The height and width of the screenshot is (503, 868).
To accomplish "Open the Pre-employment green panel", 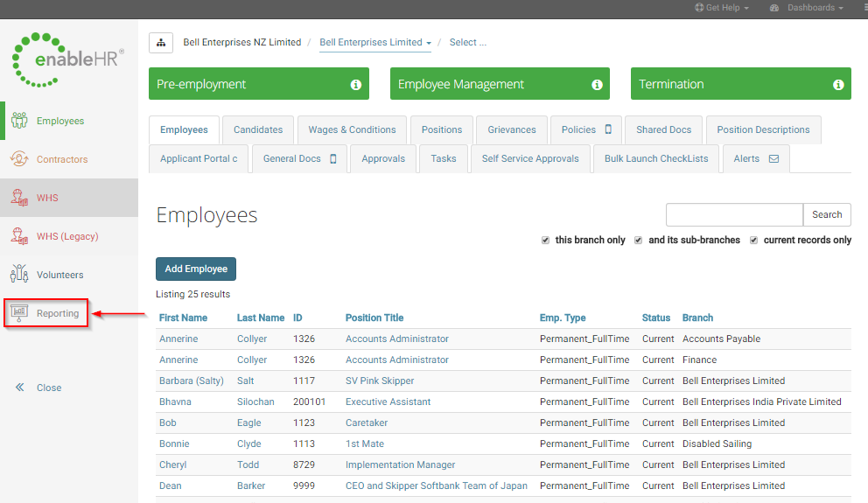I will pyautogui.click(x=258, y=84).
